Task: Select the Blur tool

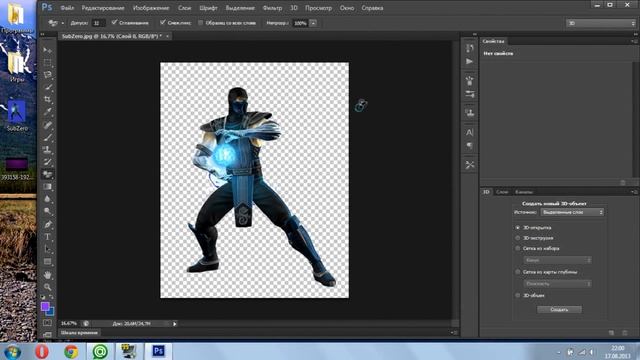Action: pos(48,199)
